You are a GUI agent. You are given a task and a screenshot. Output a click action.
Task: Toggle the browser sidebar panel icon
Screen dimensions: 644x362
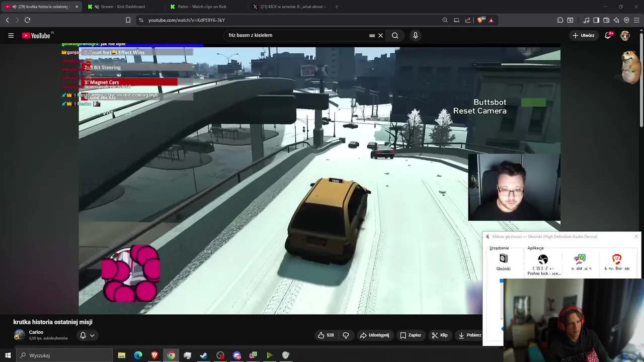point(596,20)
